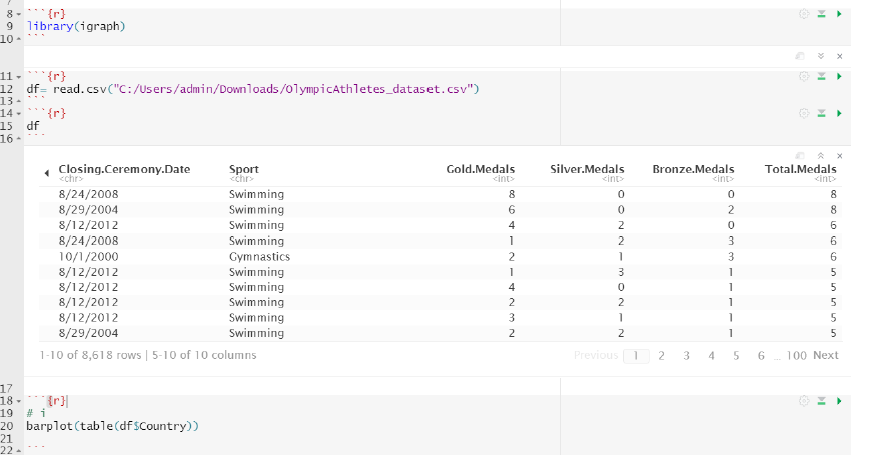This screenshot has width=877, height=455.
Task: Expand the collapsed library(igraph) chunk output
Action: coord(821,56)
